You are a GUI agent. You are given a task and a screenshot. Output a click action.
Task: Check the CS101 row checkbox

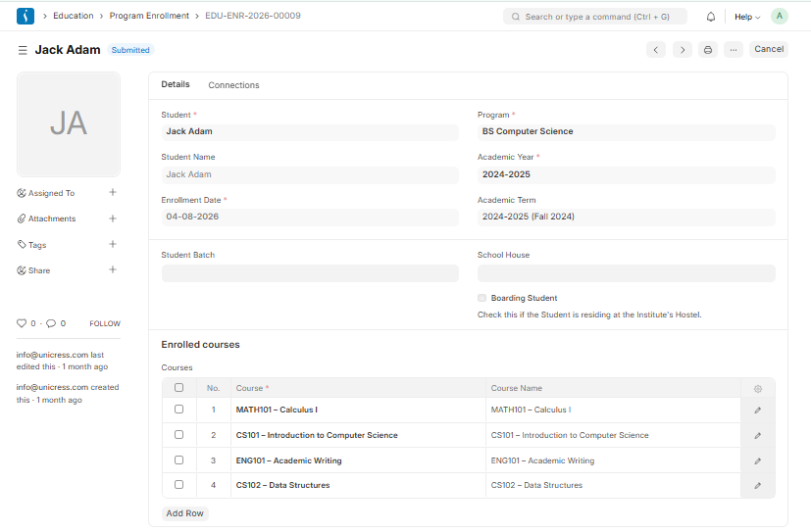[x=178, y=434]
